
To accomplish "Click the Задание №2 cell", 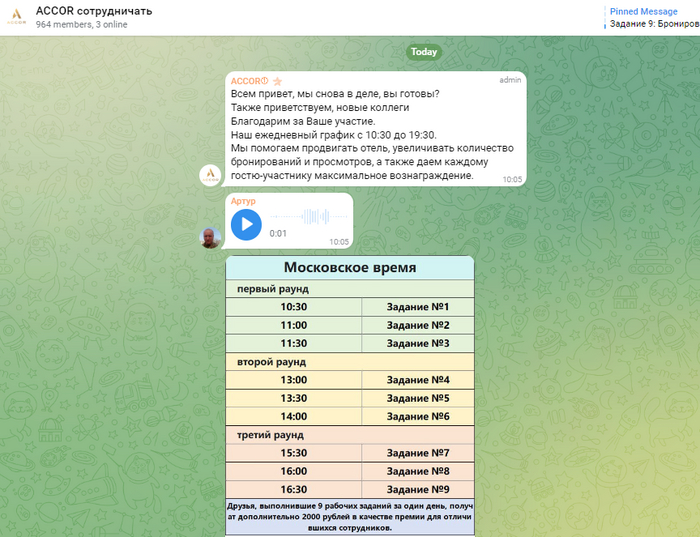I will (x=418, y=325).
